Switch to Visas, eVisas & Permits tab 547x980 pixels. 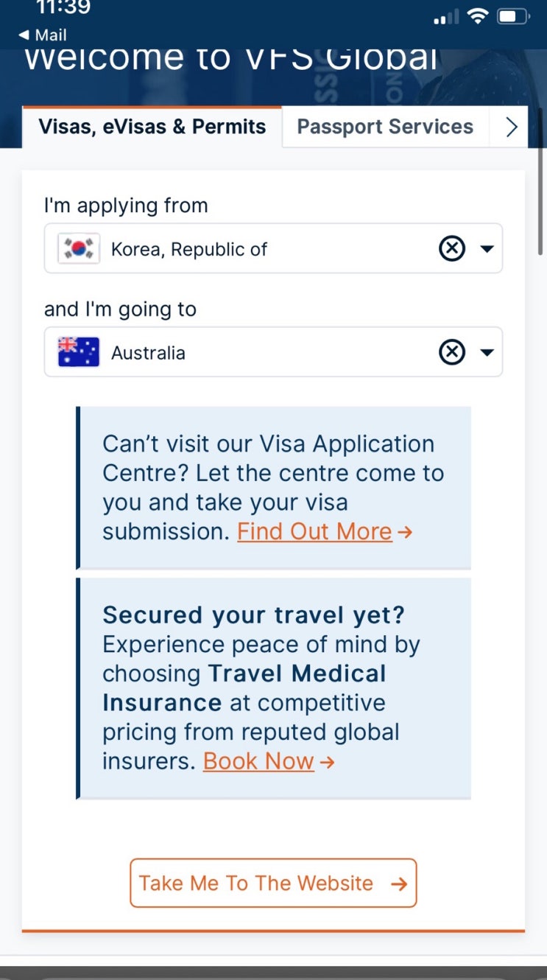point(152,127)
